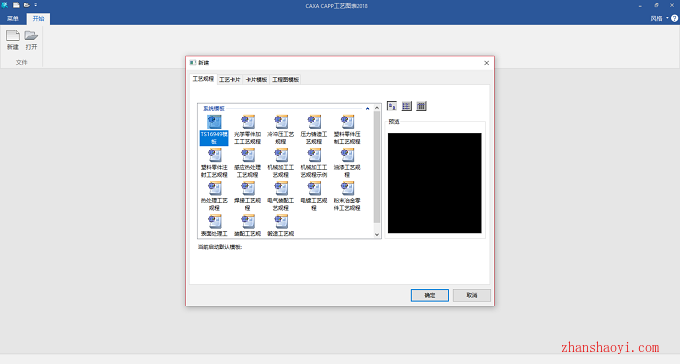The image size is (680, 364).
Task: Collapse the 系统模板 group chevron
Action: 367,108
